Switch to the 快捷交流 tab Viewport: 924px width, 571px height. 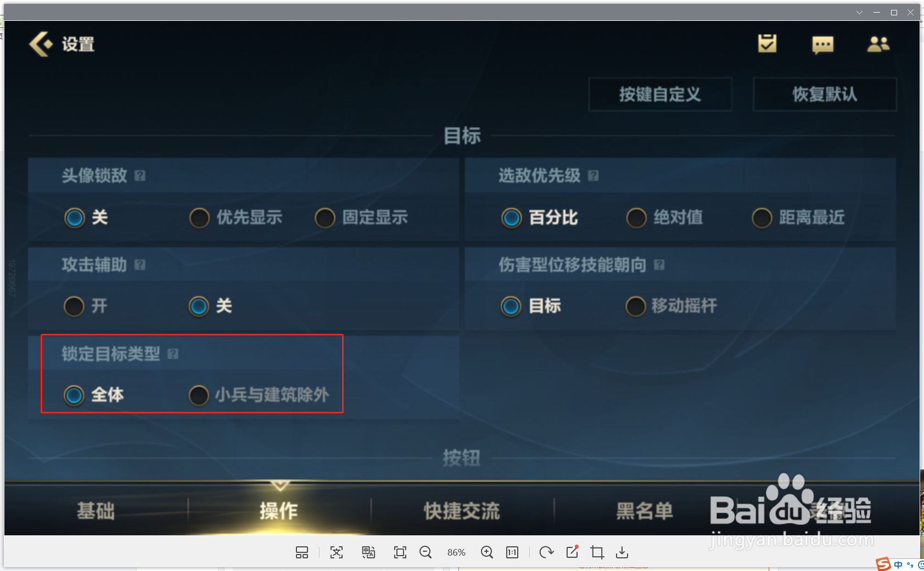tap(462, 511)
